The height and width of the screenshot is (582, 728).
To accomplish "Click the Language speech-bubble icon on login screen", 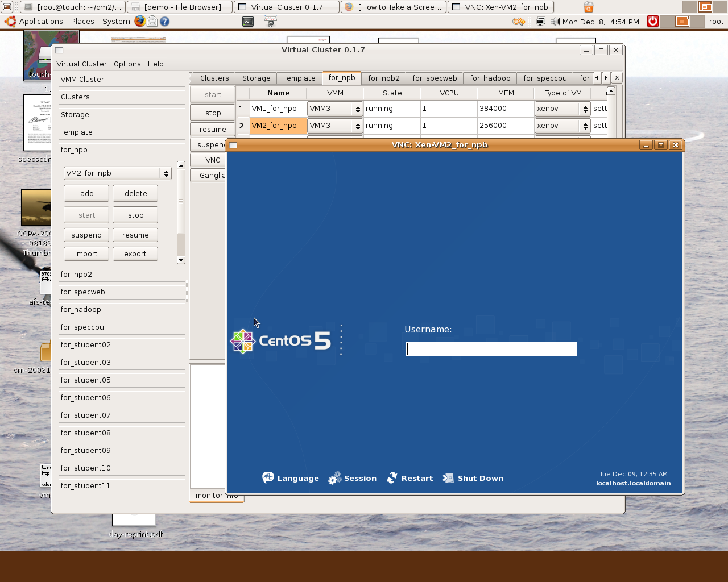I will (x=268, y=478).
